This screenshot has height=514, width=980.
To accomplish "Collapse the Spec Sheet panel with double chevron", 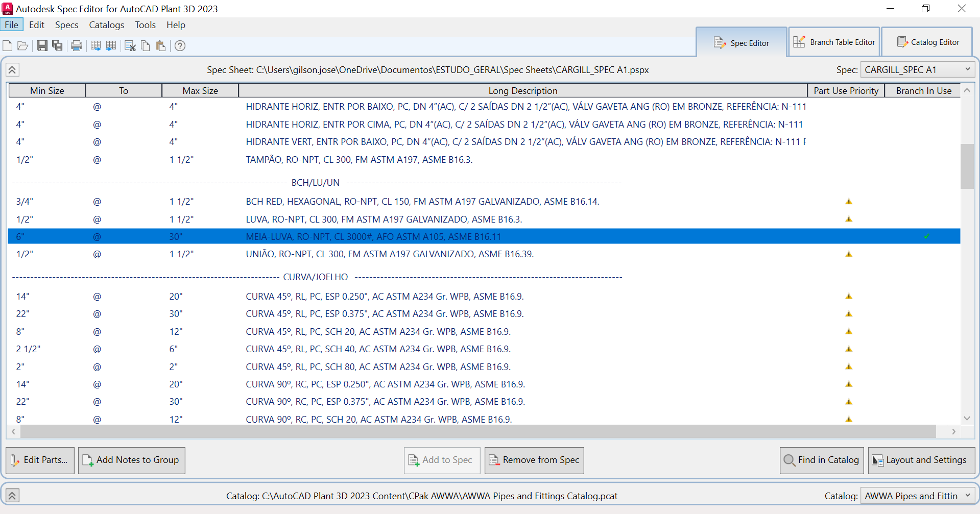I will [x=12, y=70].
